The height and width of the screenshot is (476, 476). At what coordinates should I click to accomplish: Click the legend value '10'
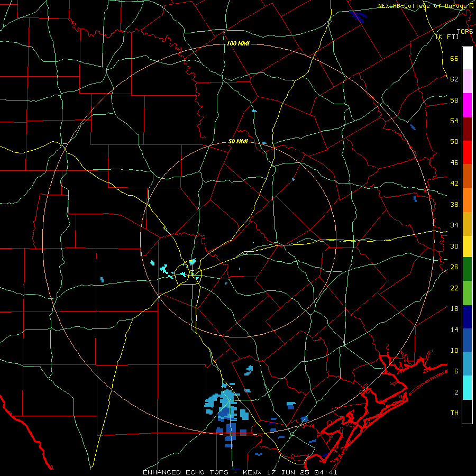454,350
